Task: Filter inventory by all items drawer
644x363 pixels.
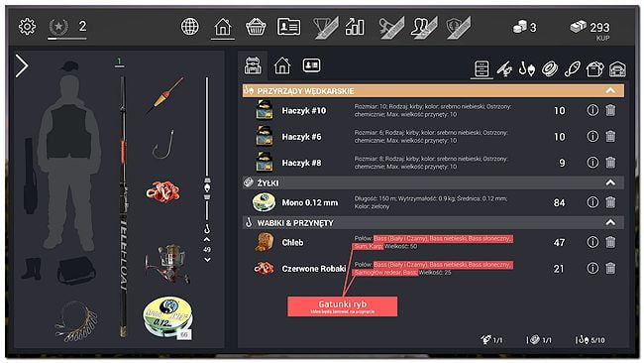Action: coord(482,69)
